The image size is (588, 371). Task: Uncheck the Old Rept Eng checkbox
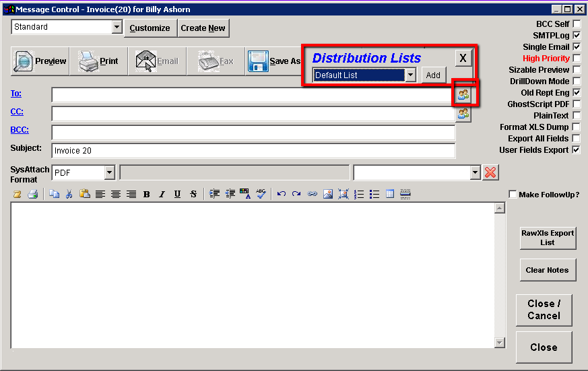577,92
